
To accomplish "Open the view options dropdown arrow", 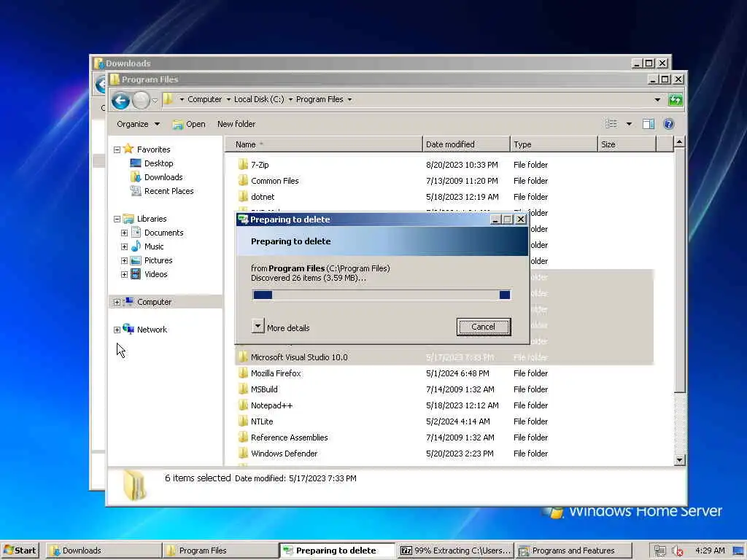I will (629, 124).
